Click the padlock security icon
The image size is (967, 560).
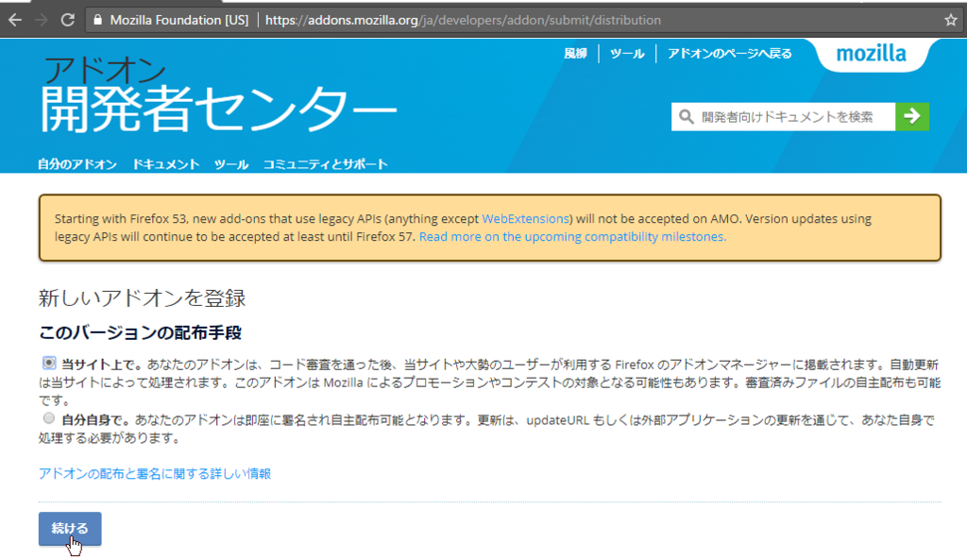pyautogui.click(x=97, y=21)
